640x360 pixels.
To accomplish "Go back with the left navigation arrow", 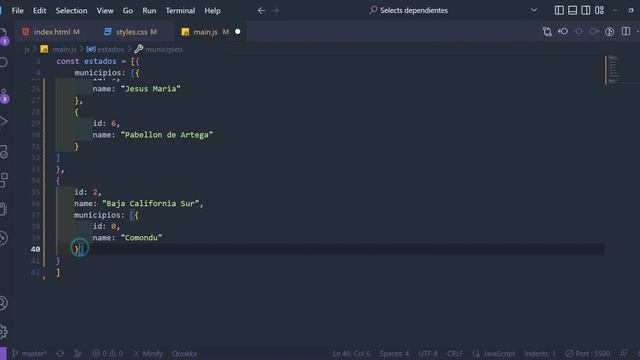I will click(x=262, y=11).
